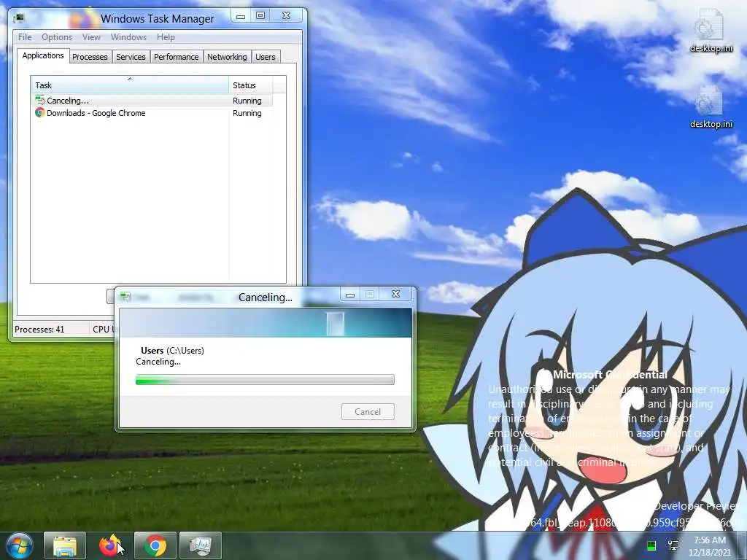
Task: Click the Canceling dialog title bar icon
Action: click(125, 297)
